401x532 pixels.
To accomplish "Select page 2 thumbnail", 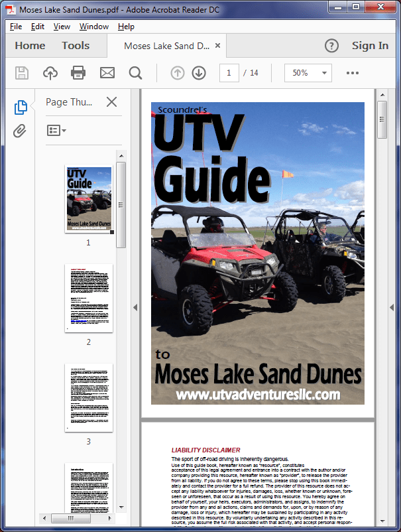I will (89, 299).
